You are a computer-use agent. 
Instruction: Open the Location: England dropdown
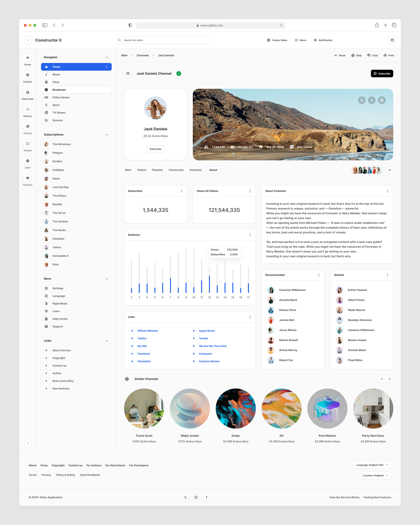(375, 475)
